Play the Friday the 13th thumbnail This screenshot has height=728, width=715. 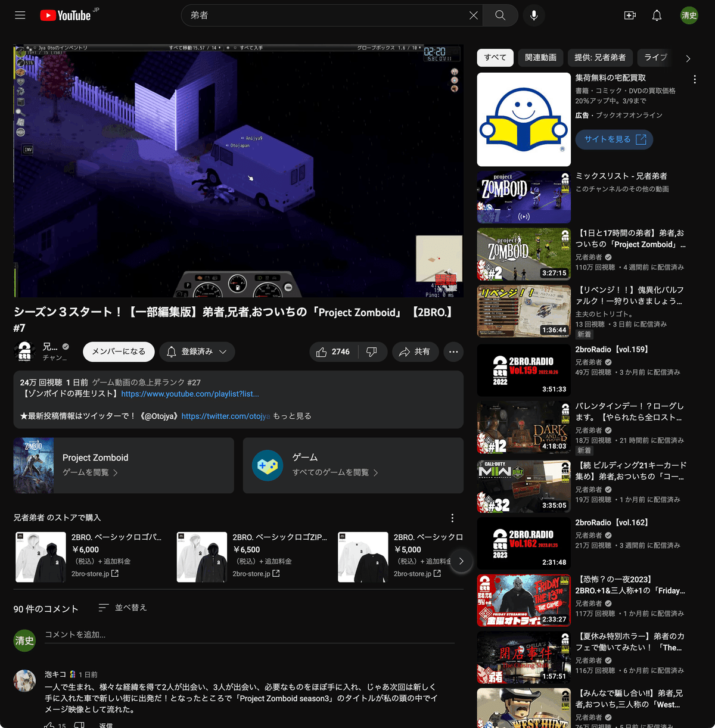[x=524, y=601]
